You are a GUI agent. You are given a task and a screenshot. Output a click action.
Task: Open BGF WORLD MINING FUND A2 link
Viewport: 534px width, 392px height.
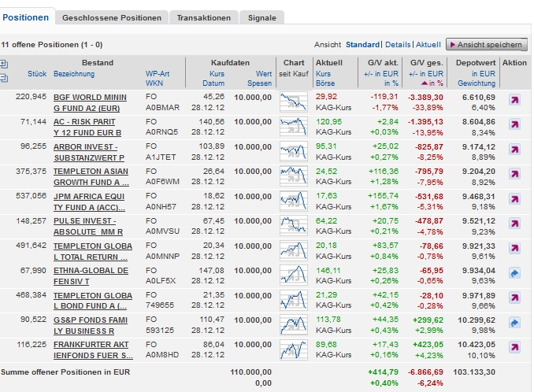tap(90, 103)
